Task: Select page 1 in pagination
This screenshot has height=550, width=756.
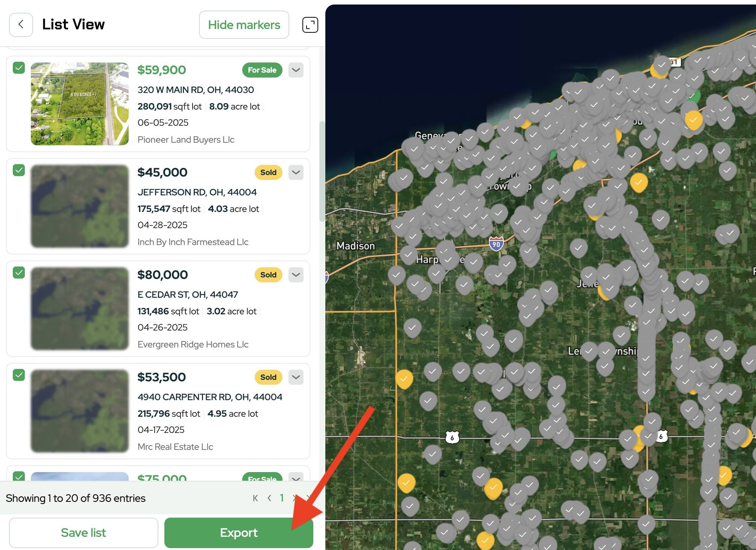Action: click(x=282, y=498)
